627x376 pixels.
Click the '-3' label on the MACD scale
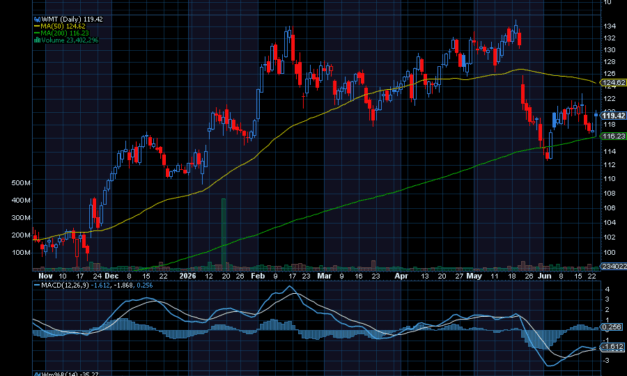[x=607, y=360]
